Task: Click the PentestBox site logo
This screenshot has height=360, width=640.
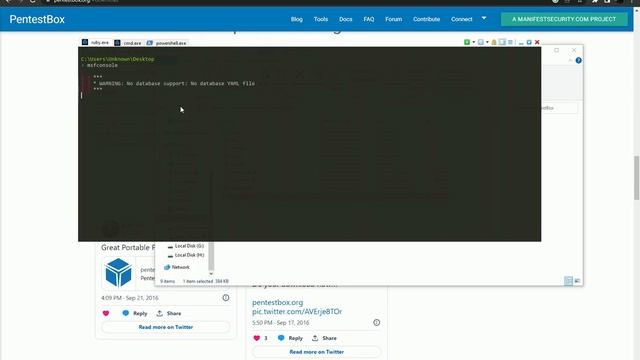Action: [x=37, y=19]
